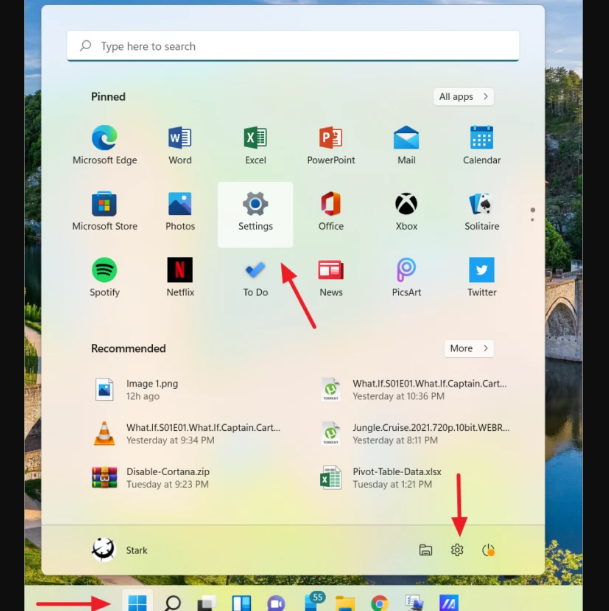
Task: Open File Explorer folder icon beside settings gear
Action: [425, 550]
